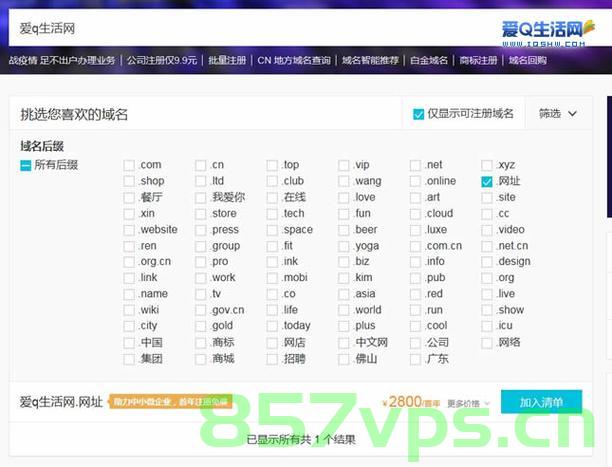Check the .cloud suffix checkbox
The image size is (612, 467).
415,214
